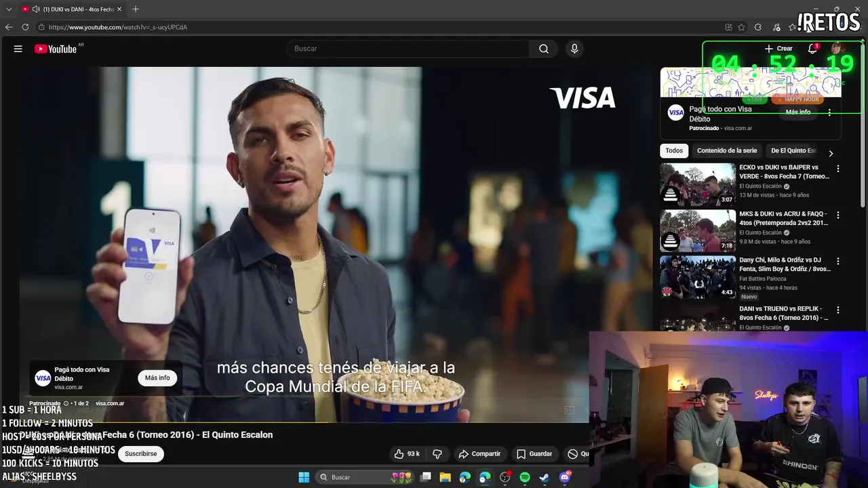Save the video with Guardar
868x488 pixels.
tap(534, 454)
